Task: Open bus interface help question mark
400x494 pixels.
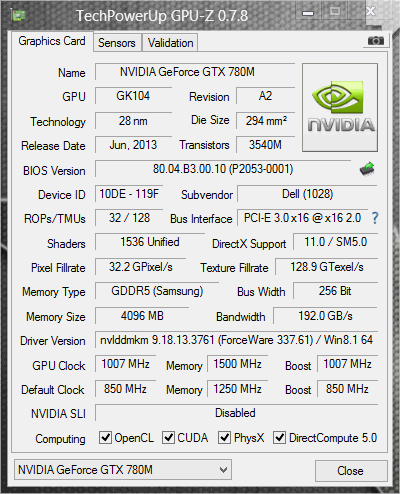Action: point(375,218)
